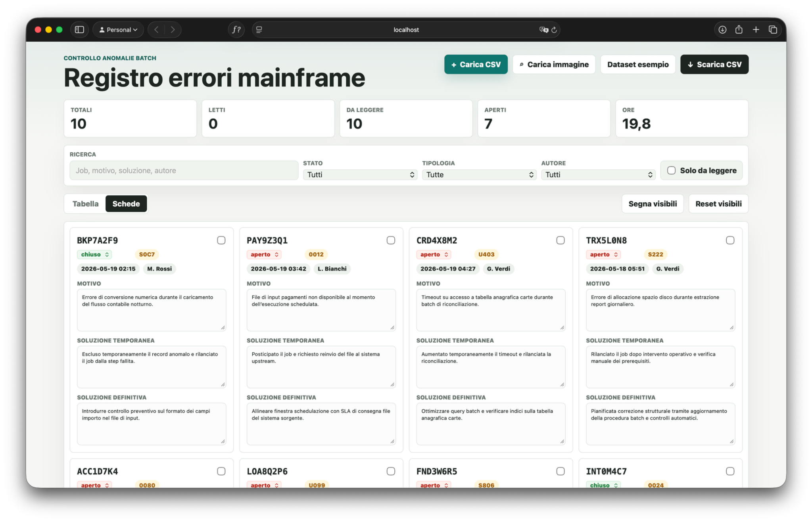The width and height of the screenshot is (812, 522).
Task: Click the S222 error code badge
Action: pos(655,254)
